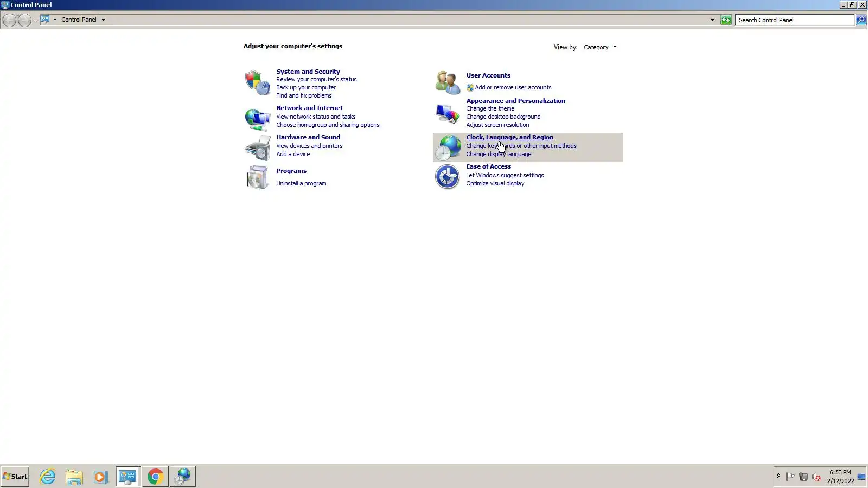
Task: Click Add a device link
Action: [293, 154]
